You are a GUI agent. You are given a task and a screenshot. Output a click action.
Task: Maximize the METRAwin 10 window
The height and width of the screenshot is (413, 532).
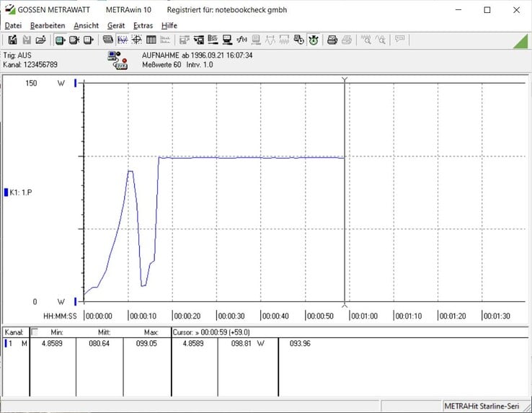click(487, 10)
